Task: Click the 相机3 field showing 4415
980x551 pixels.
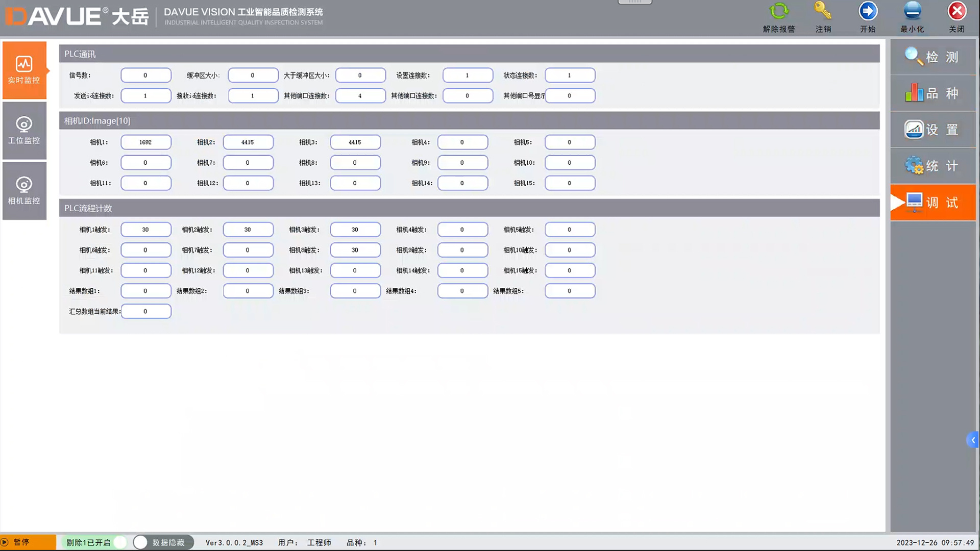Action: click(x=355, y=142)
